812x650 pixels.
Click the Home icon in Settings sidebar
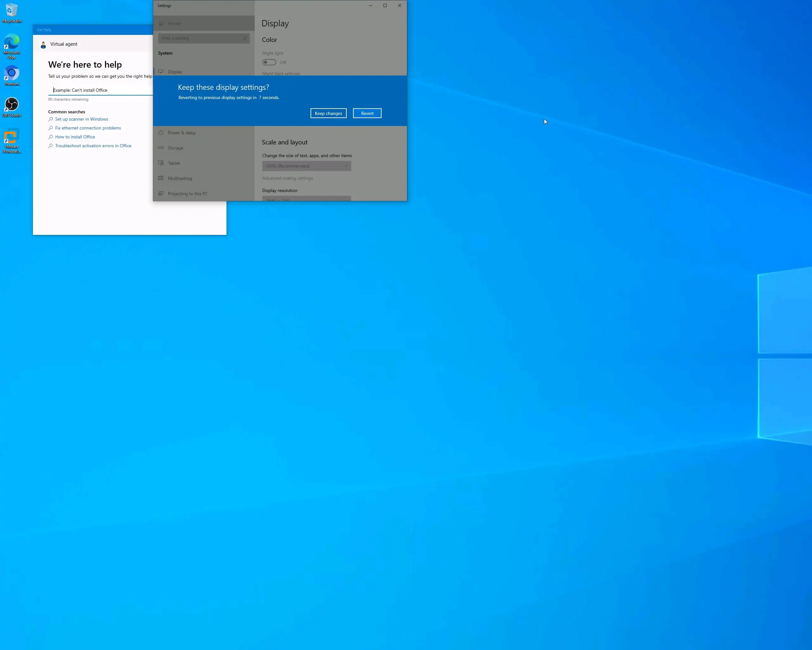point(161,23)
